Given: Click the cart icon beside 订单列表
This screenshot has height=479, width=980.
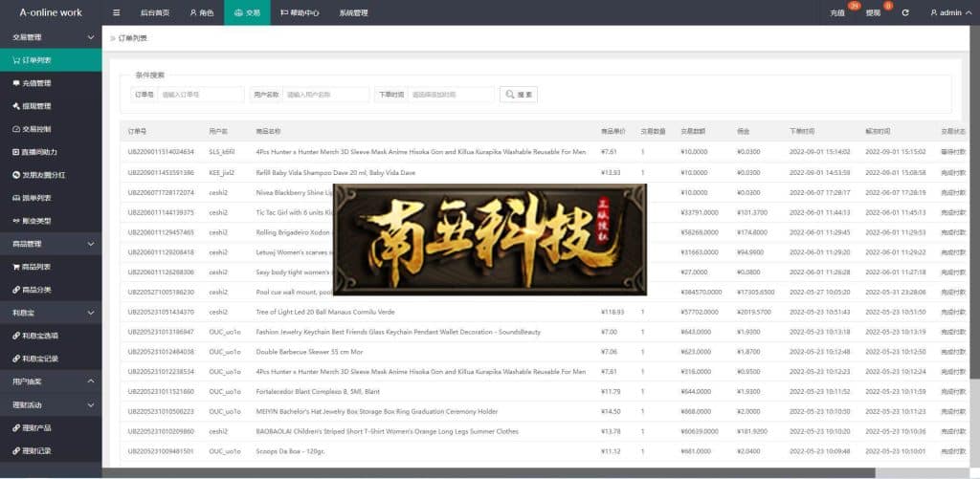Looking at the screenshot, I should [16, 60].
